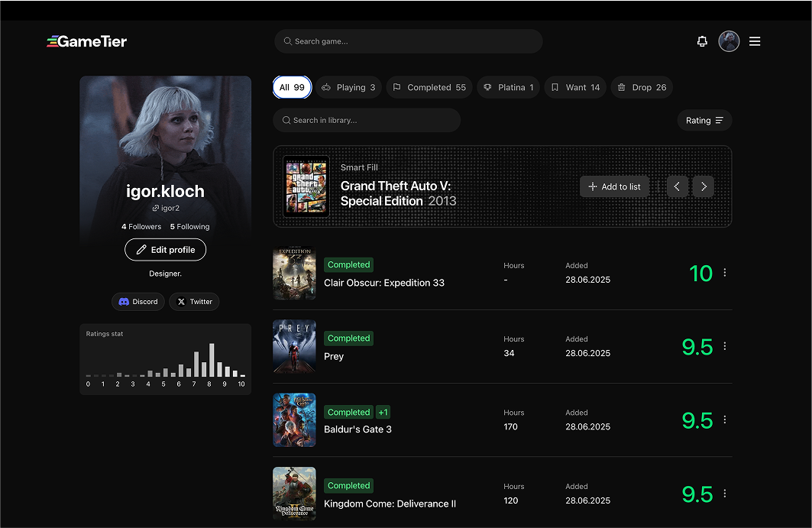Click the 9.5 rating of Prey
Viewport: 812px width, 528px height.
pyautogui.click(x=697, y=347)
